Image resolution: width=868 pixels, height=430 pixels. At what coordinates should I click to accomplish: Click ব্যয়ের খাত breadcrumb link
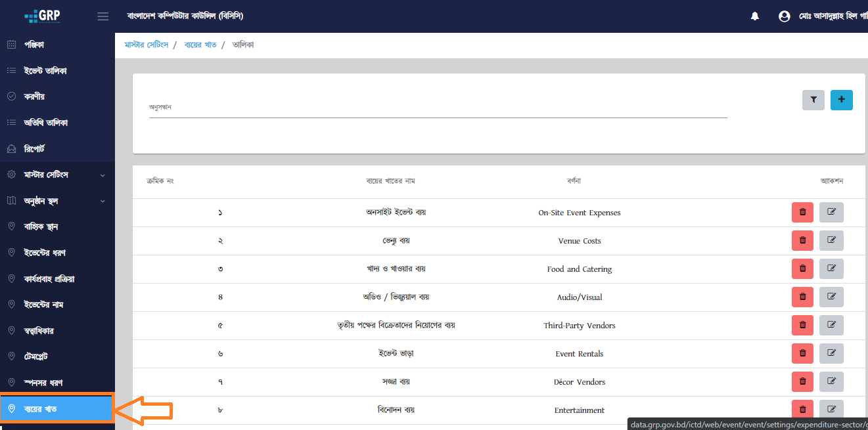coord(199,45)
